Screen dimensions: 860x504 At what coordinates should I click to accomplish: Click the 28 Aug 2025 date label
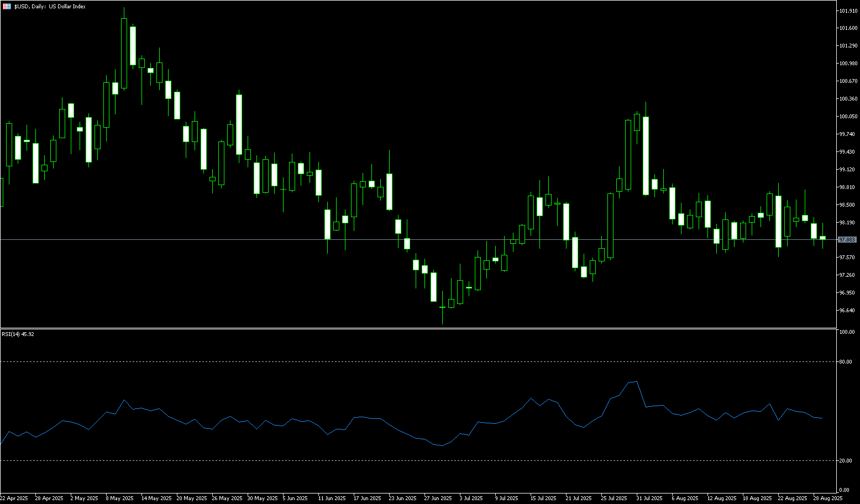coord(828,498)
